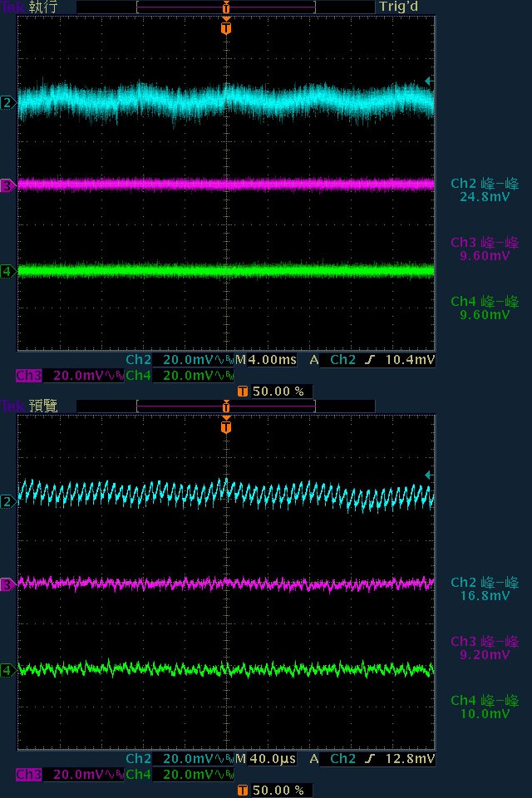This screenshot has width=532, height=798.
Task: Click the Ch4 20.0mV scale readout in the 預覽 capture
Action: (180, 775)
